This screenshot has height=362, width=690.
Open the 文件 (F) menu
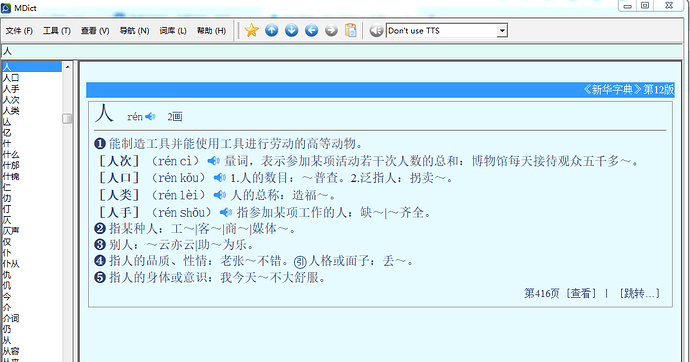click(x=19, y=31)
